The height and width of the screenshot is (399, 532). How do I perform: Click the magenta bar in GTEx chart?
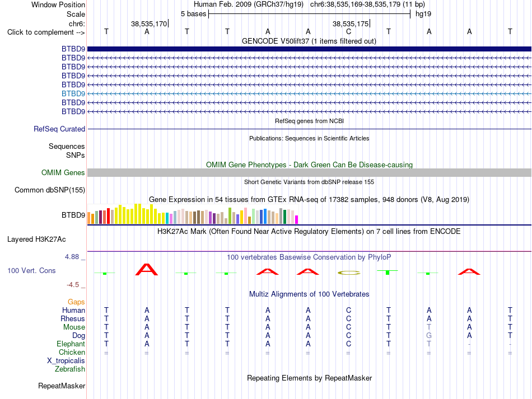pos(297,220)
